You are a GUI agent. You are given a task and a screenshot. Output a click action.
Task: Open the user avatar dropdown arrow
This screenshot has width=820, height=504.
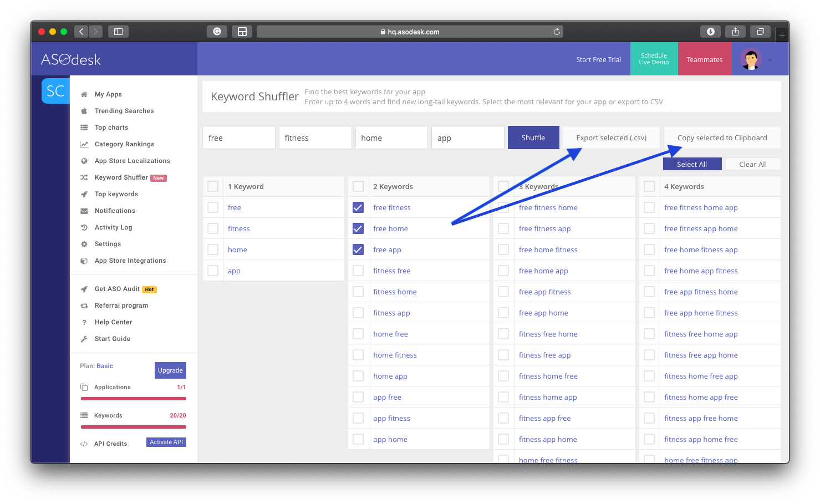770,60
